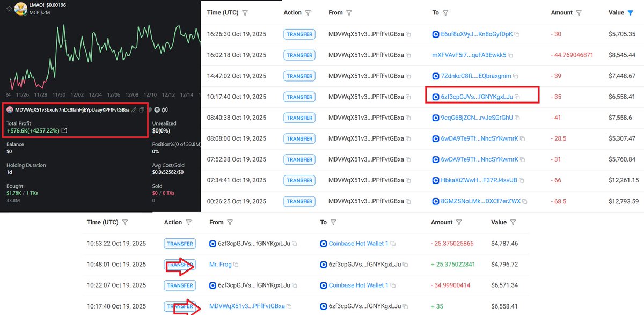This screenshot has width=644, height=315.
Task: Open the share icon next to Total Profit
Action: pos(64,130)
